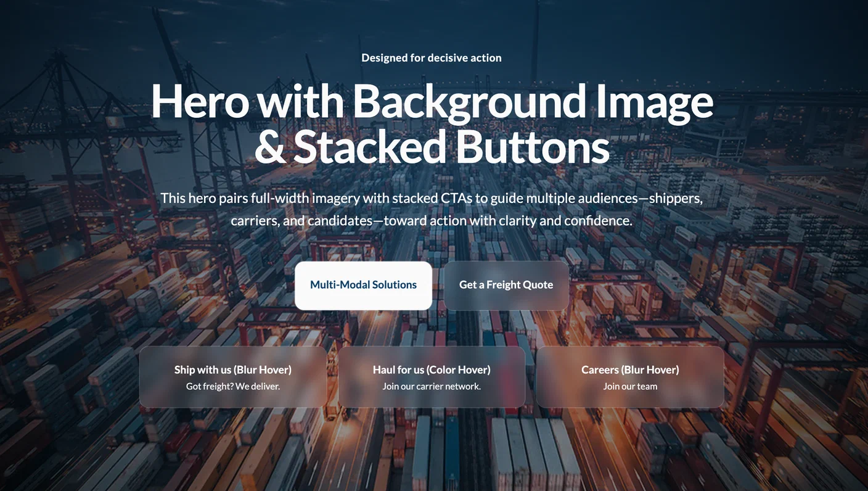Click the ampersand in the main heading
The height and width of the screenshot is (491, 868).
click(270, 148)
